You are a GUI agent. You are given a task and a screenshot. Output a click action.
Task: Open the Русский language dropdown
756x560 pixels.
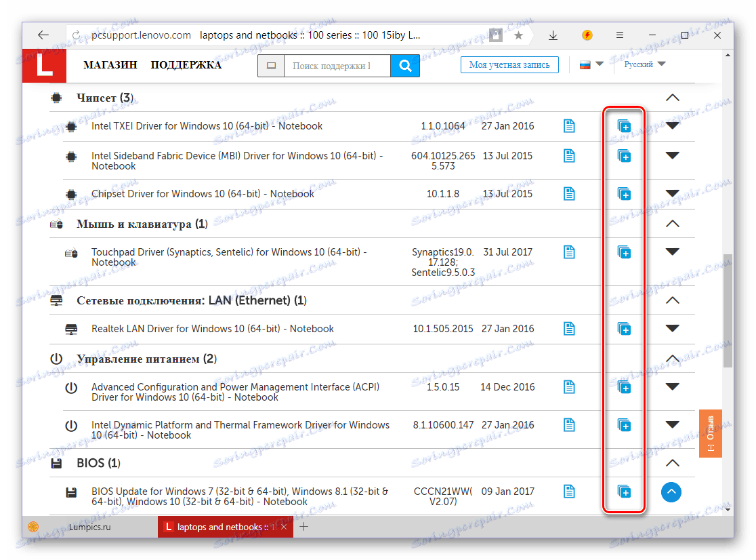coord(645,64)
